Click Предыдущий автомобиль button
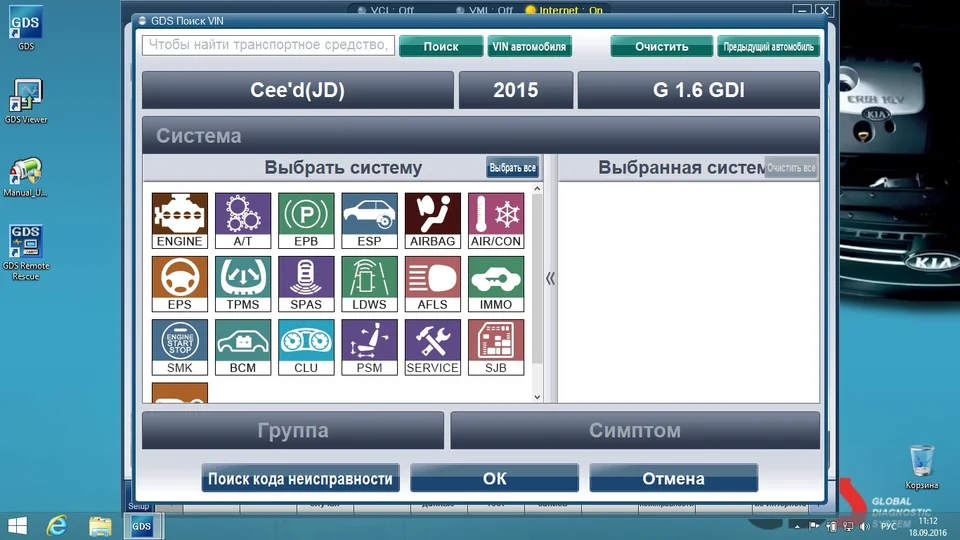Image resolution: width=960 pixels, height=540 pixels. (x=768, y=47)
